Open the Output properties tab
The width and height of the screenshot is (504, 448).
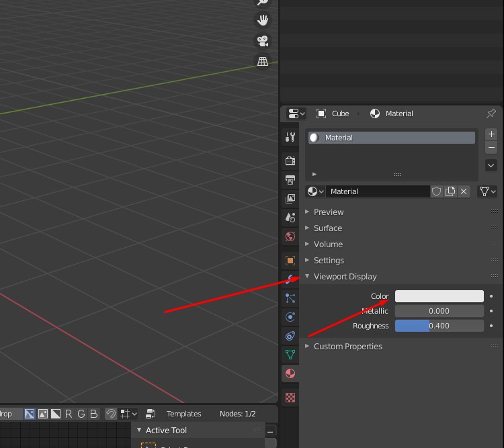290,179
